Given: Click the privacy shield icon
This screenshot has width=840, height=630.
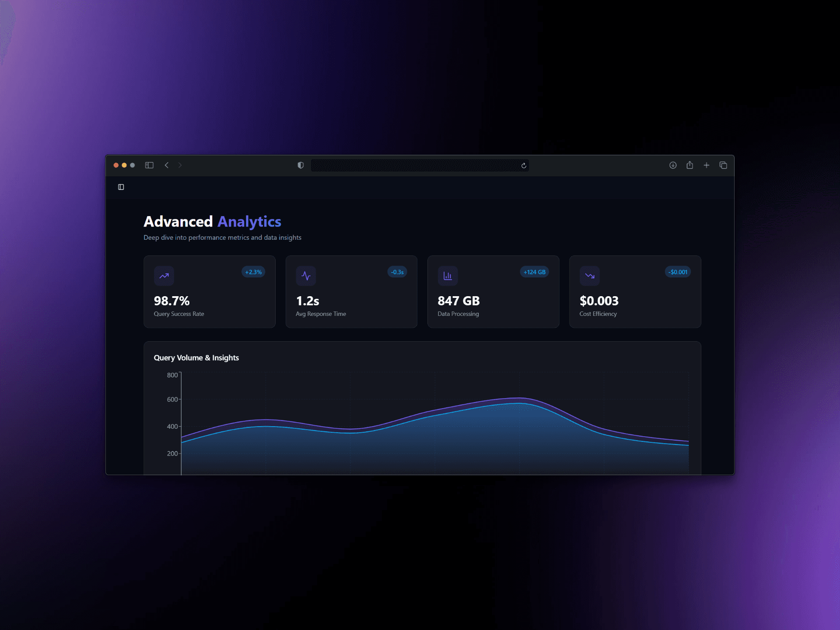Looking at the screenshot, I should (x=301, y=165).
